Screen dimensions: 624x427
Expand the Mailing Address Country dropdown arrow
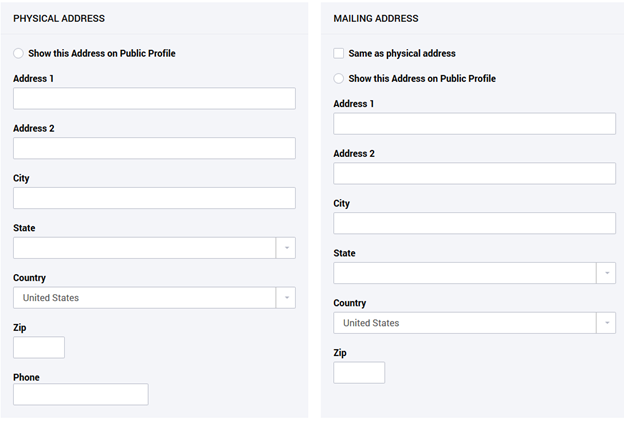point(605,323)
